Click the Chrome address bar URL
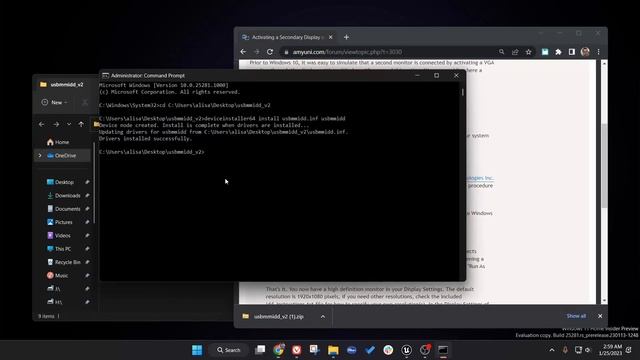The image size is (640, 360). (347, 52)
